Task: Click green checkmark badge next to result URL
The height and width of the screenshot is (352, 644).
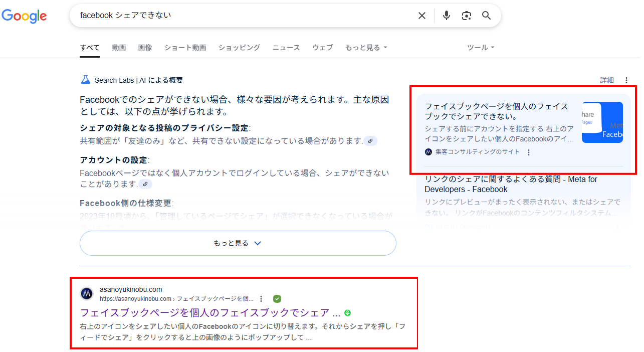Action: coord(277,299)
